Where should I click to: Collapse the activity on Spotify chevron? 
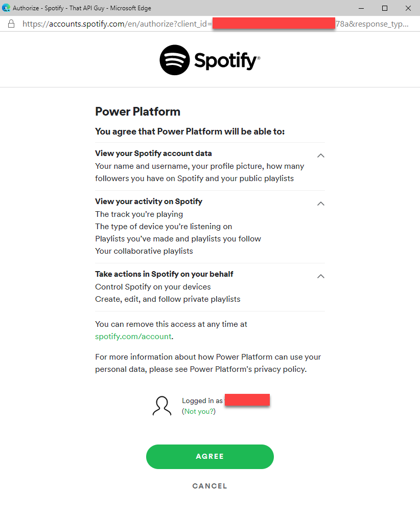(x=321, y=204)
